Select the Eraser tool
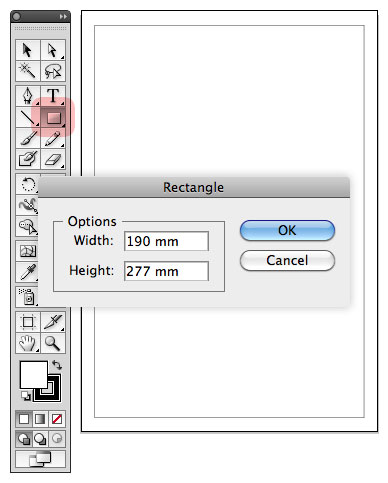Viewport: 388px width, 483px height. pyautogui.click(x=53, y=159)
